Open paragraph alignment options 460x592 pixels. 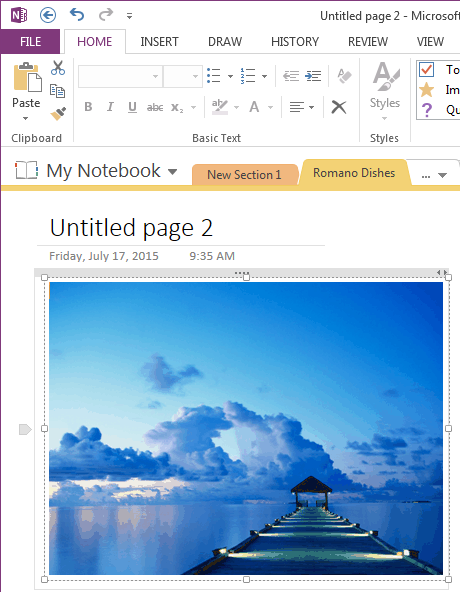tap(301, 108)
